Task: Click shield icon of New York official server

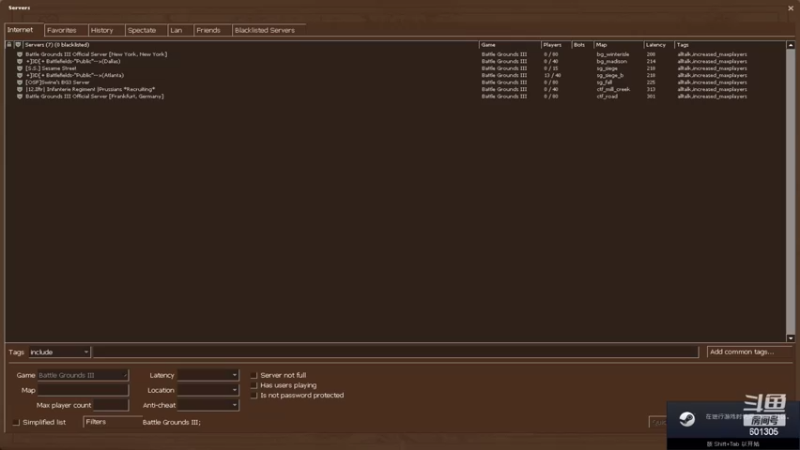Action: point(19,54)
